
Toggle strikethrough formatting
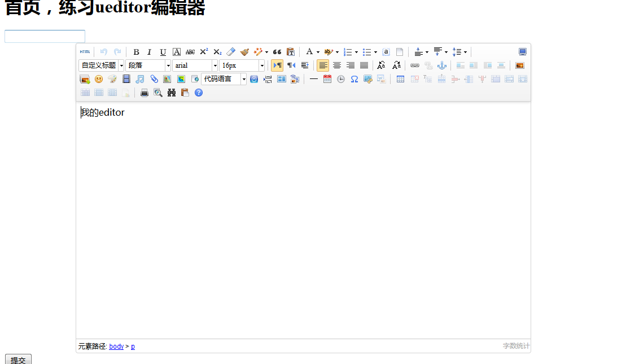click(190, 52)
